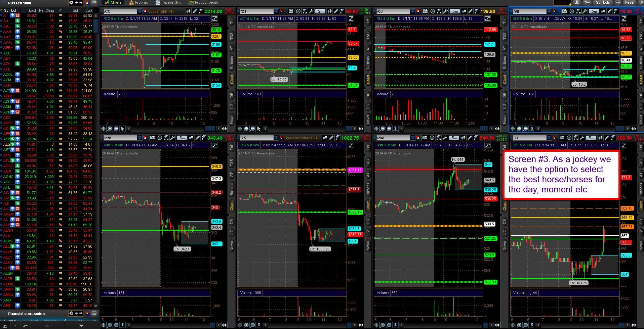Switch to the Prophet tab
Screen dimensions: 644x329
(138, 2)
